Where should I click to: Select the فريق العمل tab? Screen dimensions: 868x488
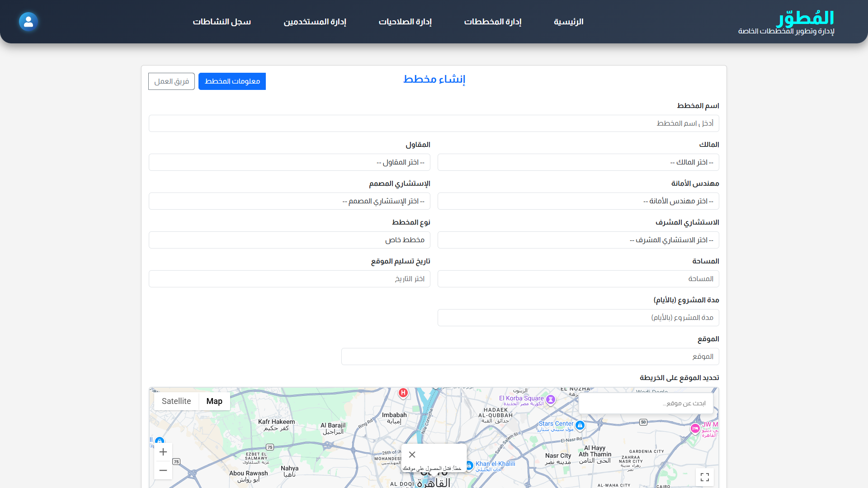[171, 81]
